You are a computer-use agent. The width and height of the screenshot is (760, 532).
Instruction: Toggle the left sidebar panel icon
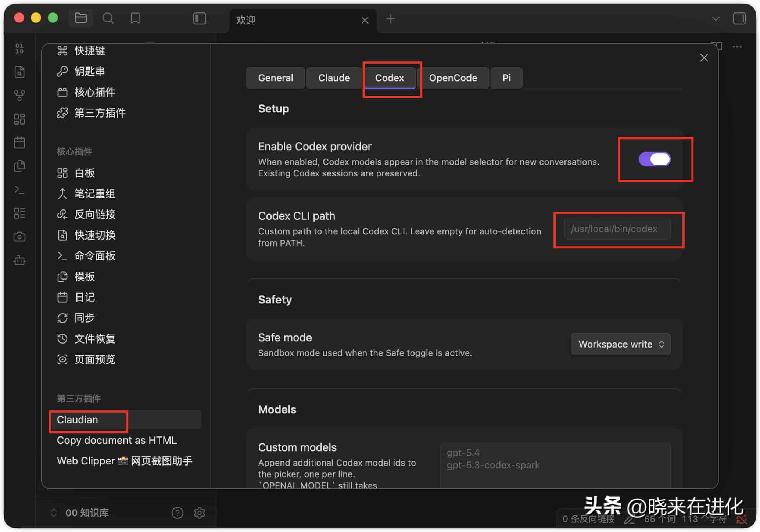200,18
